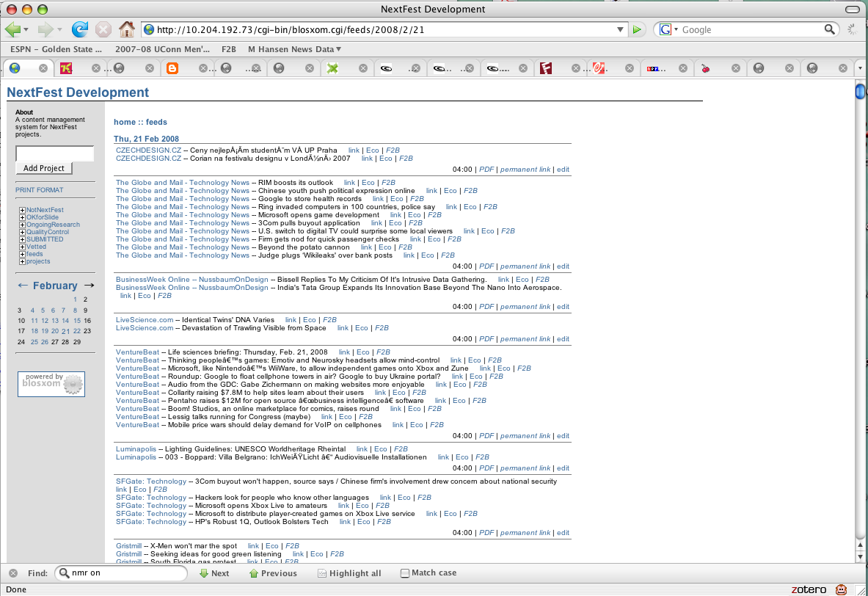Close the find bar

13,573
